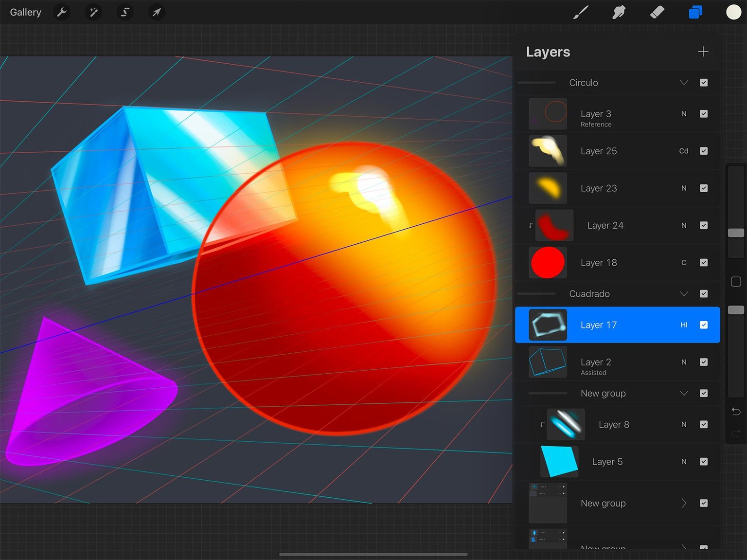Screen dimensions: 747x560
Task: Open blend mode N for Layer 2
Action: 684,362
